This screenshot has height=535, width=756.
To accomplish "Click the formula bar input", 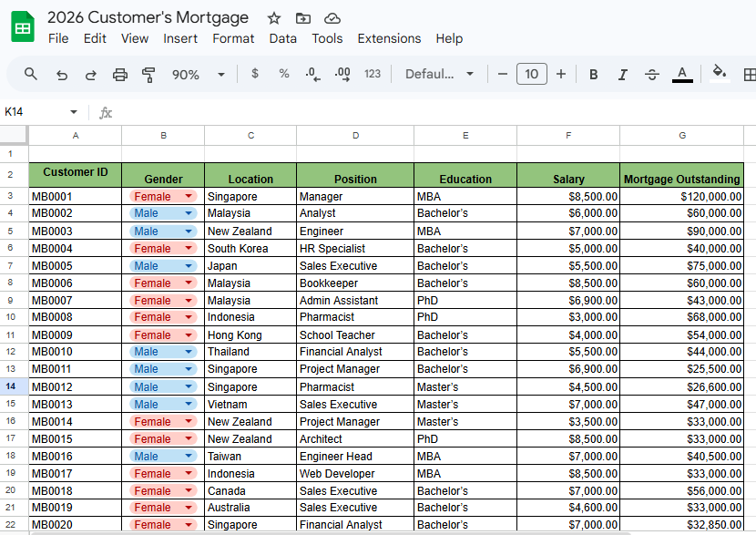I will (x=434, y=112).
